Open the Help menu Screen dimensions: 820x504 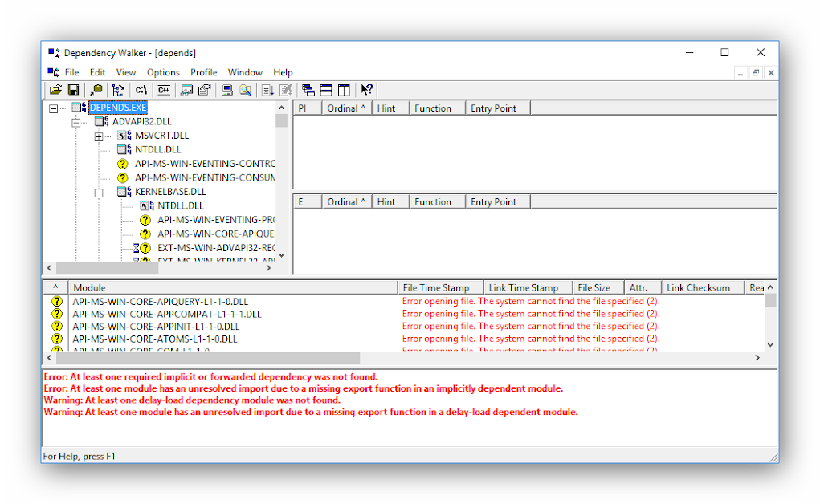[283, 72]
